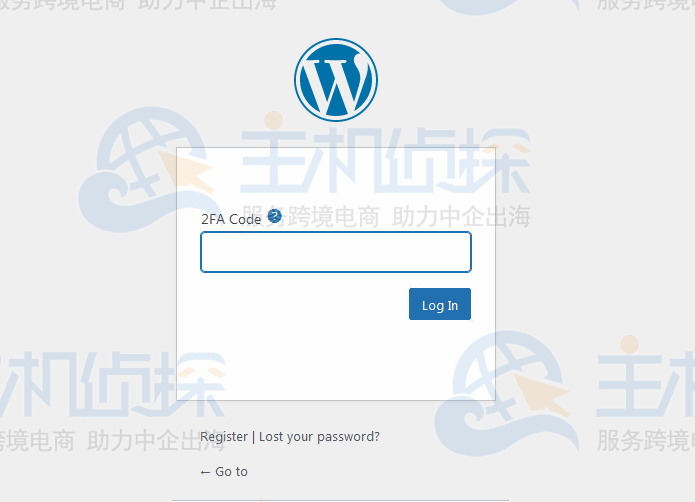The height and width of the screenshot is (502, 695).
Task: Select the blue W emblem at top
Action: pos(336,80)
